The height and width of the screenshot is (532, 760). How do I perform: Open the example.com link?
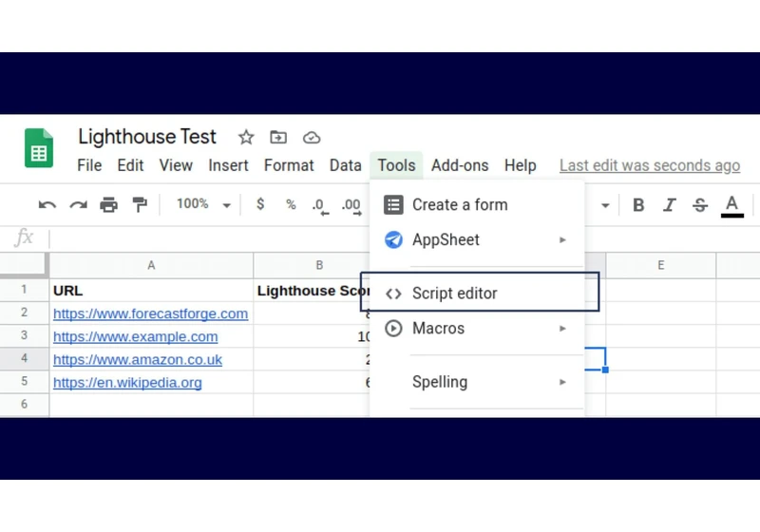(x=135, y=336)
